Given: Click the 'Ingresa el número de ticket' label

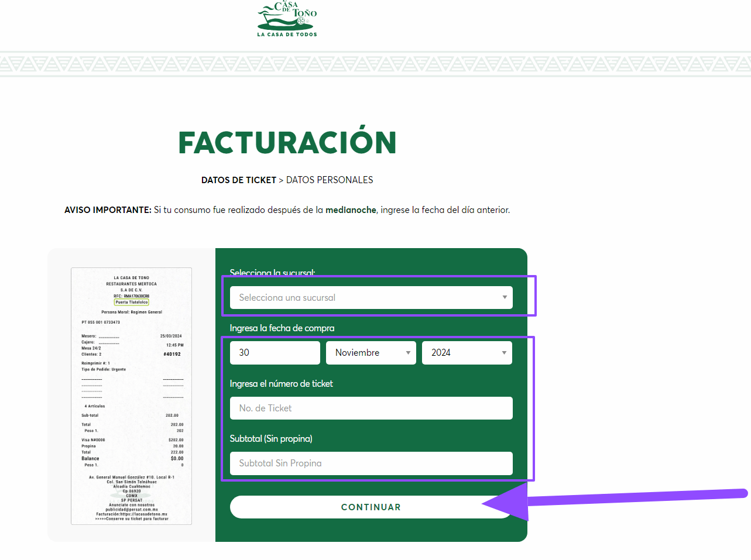Looking at the screenshot, I should (x=281, y=384).
